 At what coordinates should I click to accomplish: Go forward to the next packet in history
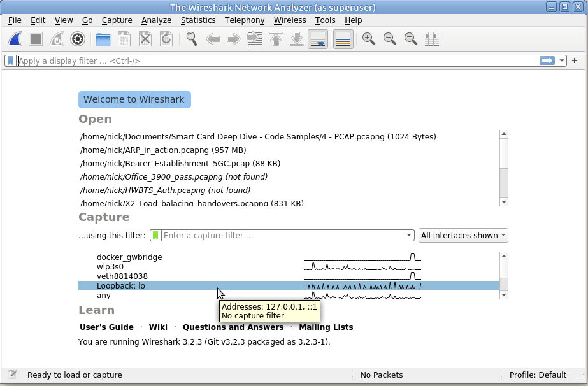234,39
